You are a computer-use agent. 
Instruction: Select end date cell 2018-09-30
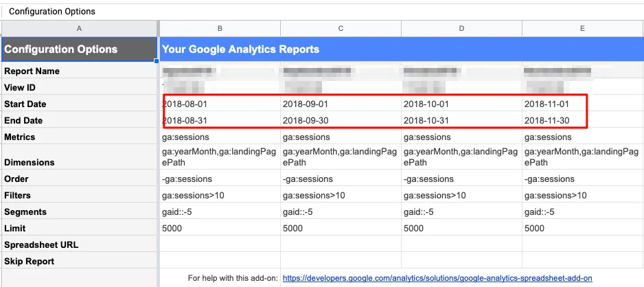341,120
